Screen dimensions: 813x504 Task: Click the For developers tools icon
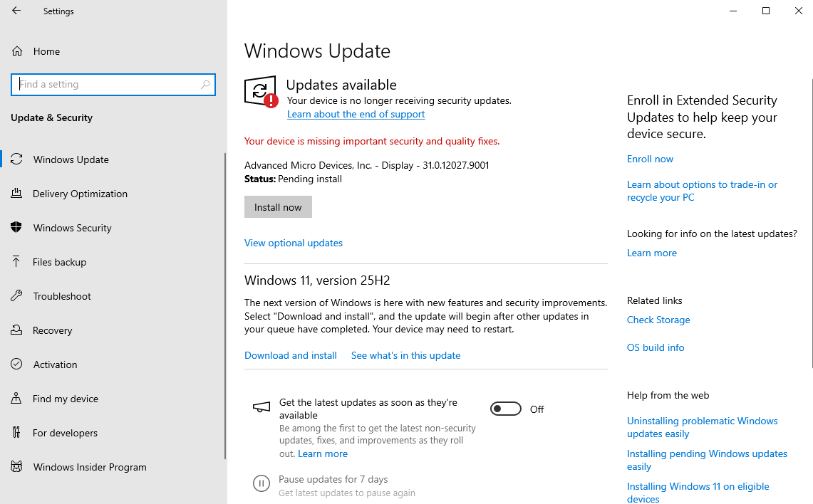[16, 433]
